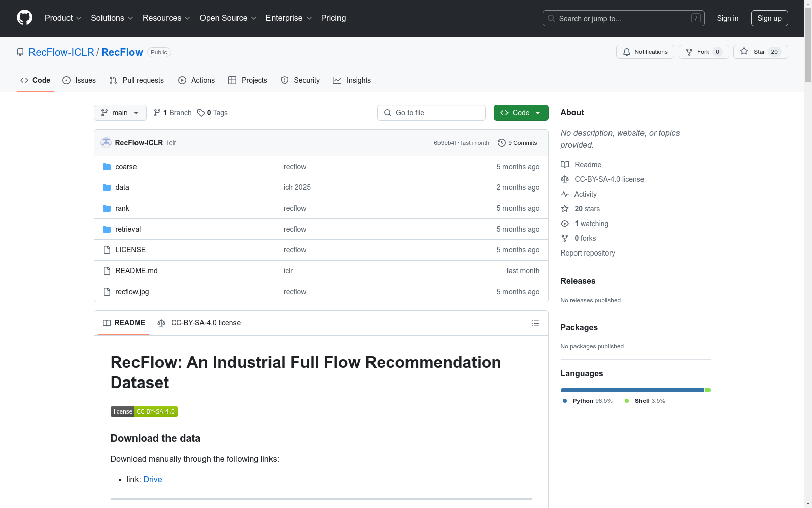Switch to the Actions tab
This screenshot has height=508, width=812.
coord(196,80)
